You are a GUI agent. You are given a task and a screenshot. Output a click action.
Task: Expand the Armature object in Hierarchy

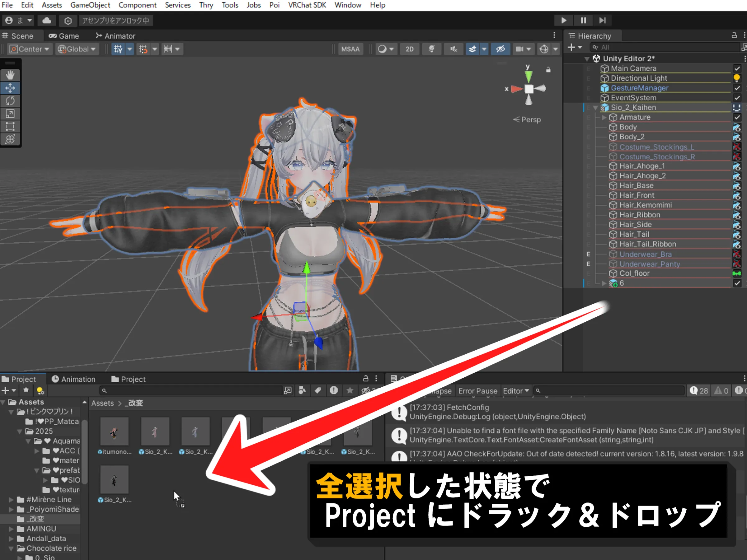(x=604, y=117)
